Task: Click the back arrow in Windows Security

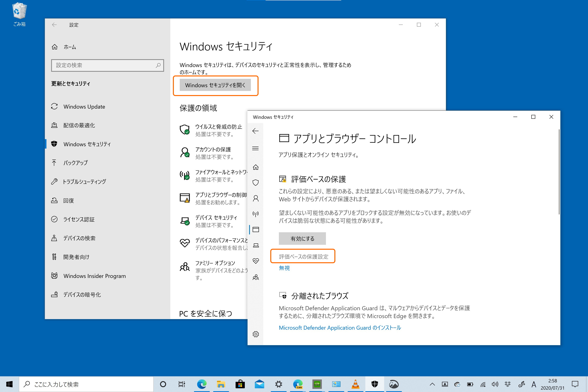Action: tap(255, 131)
